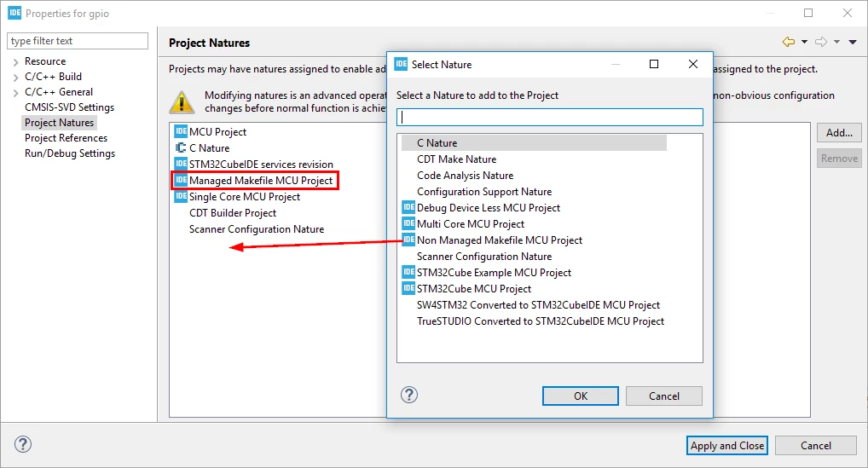Screen dimensions: 868x468
Task: Select CDT Make Nature
Action: point(456,159)
